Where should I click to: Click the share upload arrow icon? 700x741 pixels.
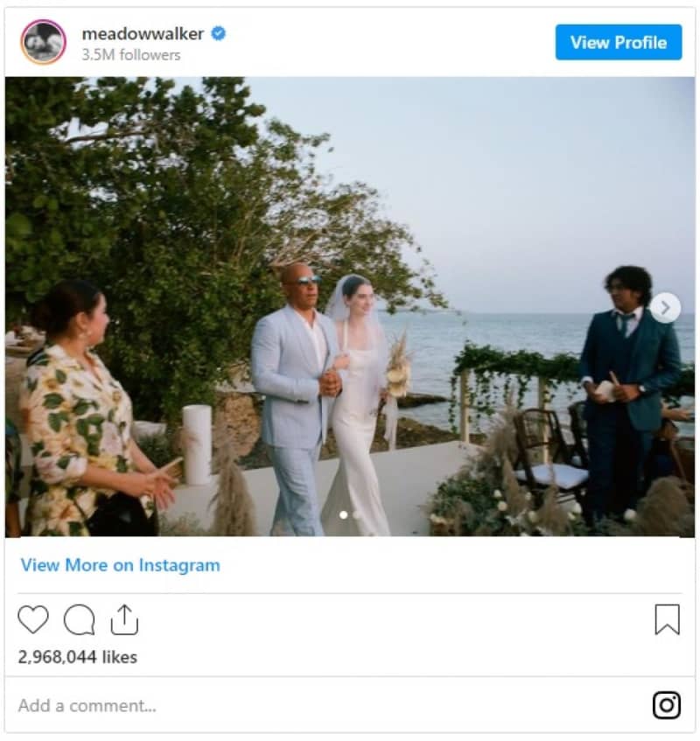pos(124,619)
